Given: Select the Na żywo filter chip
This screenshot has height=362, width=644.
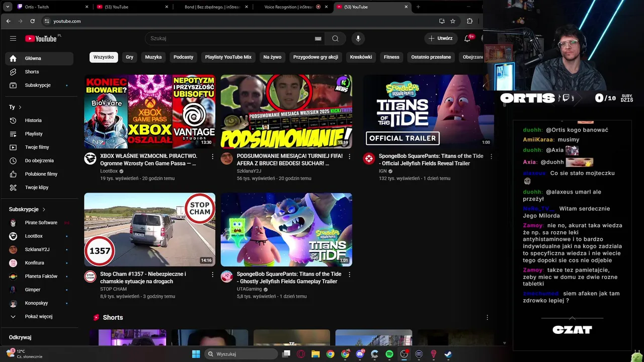Looking at the screenshot, I should (272, 57).
